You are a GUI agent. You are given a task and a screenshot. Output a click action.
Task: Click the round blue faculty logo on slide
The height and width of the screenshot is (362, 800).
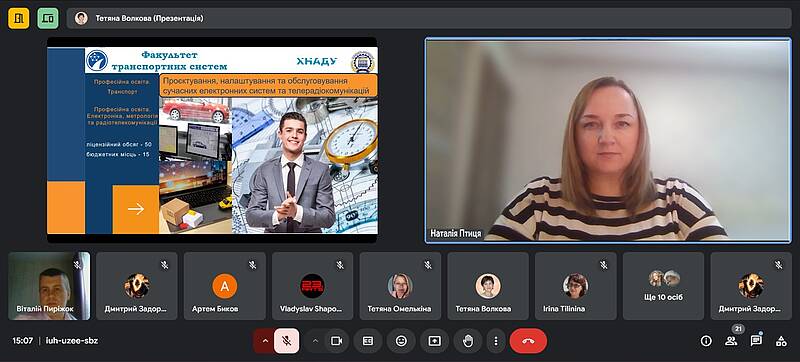click(x=97, y=60)
